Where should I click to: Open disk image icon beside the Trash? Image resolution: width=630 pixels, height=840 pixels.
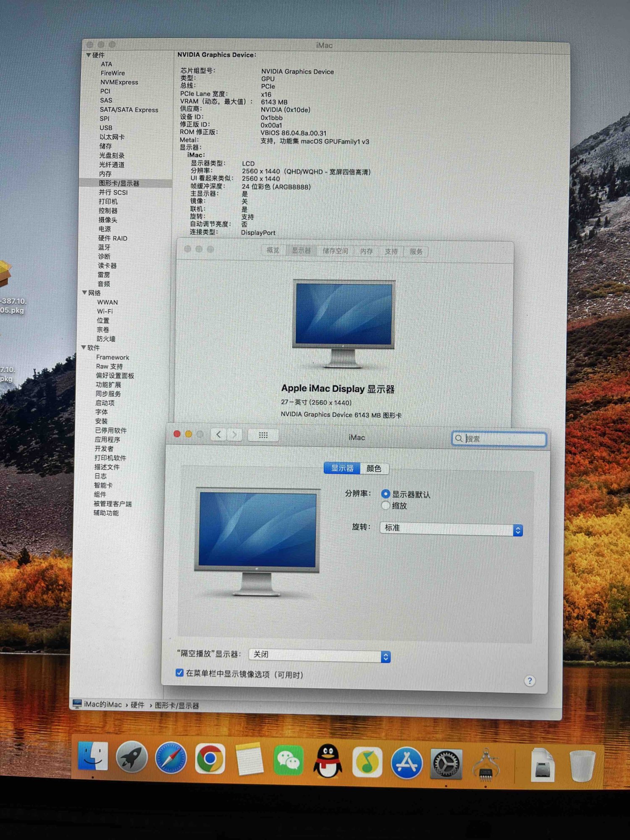pyautogui.click(x=542, y=765)
